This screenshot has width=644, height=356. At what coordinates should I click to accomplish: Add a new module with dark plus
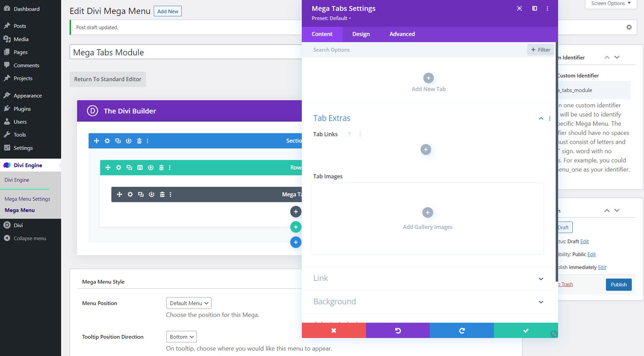pyautogui.click(x=296, y=212)
